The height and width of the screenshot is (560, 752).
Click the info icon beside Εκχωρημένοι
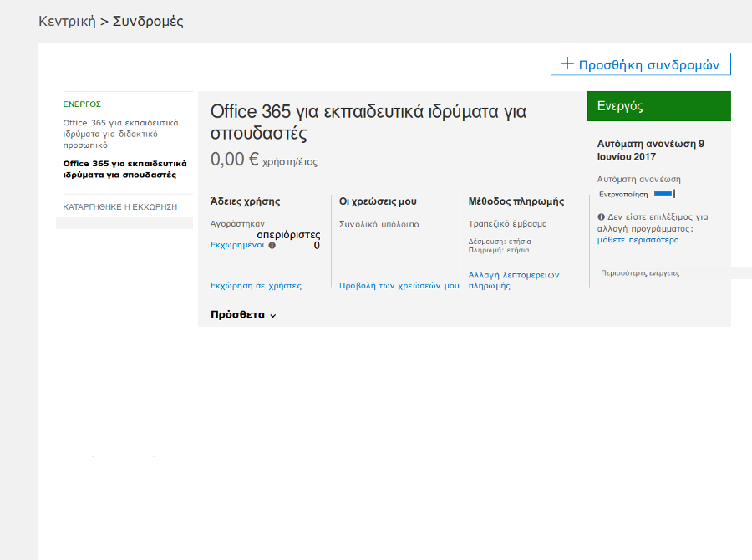[272, 246]
